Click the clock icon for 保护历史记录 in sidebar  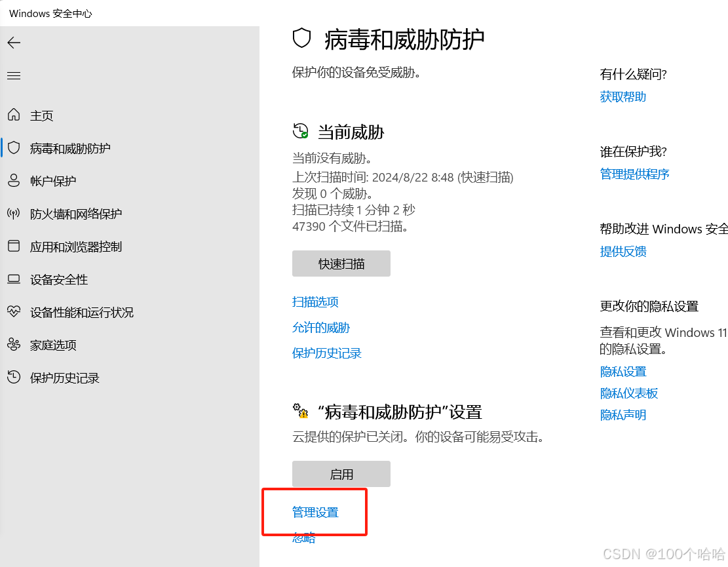click(14, 377)
